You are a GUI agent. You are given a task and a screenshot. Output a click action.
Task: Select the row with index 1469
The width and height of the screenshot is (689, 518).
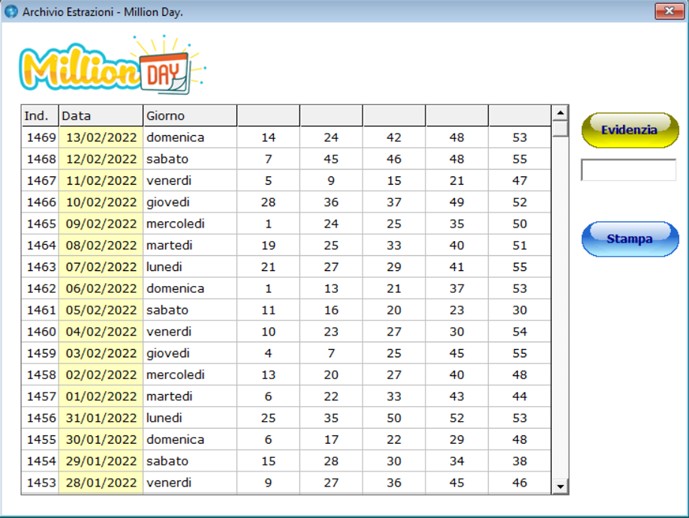[x=40, y=137]
